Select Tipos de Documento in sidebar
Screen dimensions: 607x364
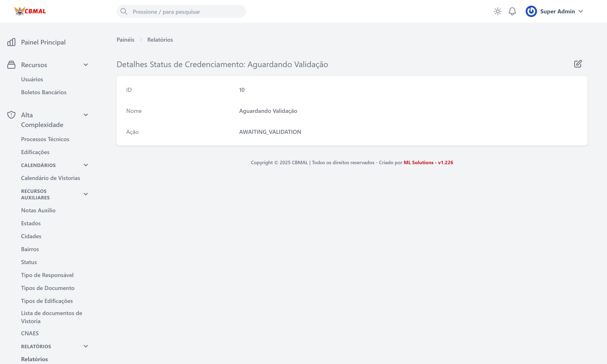click(48, 288)
